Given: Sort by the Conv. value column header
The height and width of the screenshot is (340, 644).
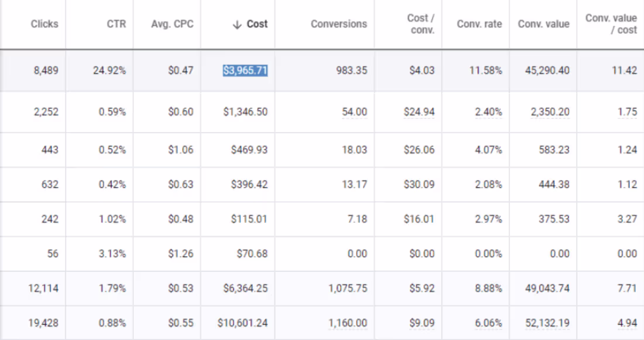Looking at the screenshot, I should click(x=543, y=24).
